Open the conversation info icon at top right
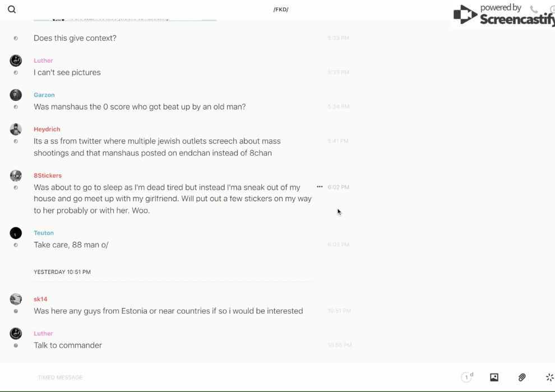 point(552,10)
